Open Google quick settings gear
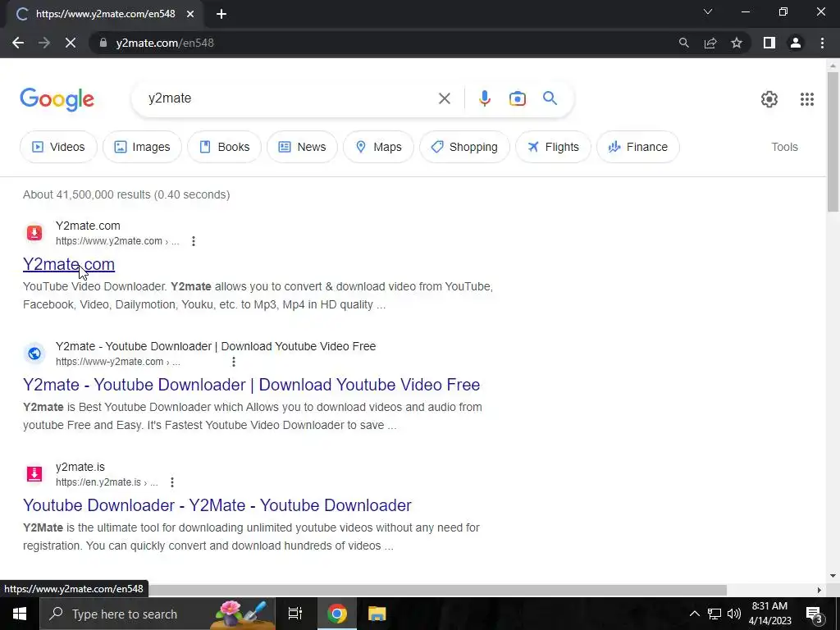840x630 pixels. [x=769, y=99]
